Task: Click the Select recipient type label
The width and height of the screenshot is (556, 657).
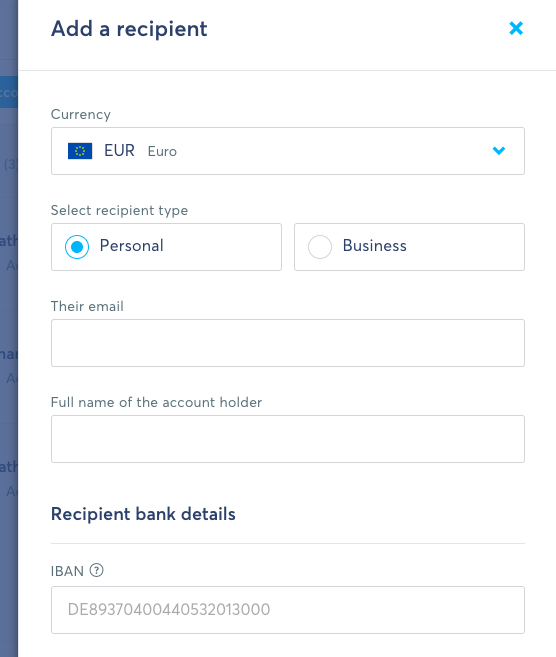Action: pyautogui.click(x=119, y=210)
